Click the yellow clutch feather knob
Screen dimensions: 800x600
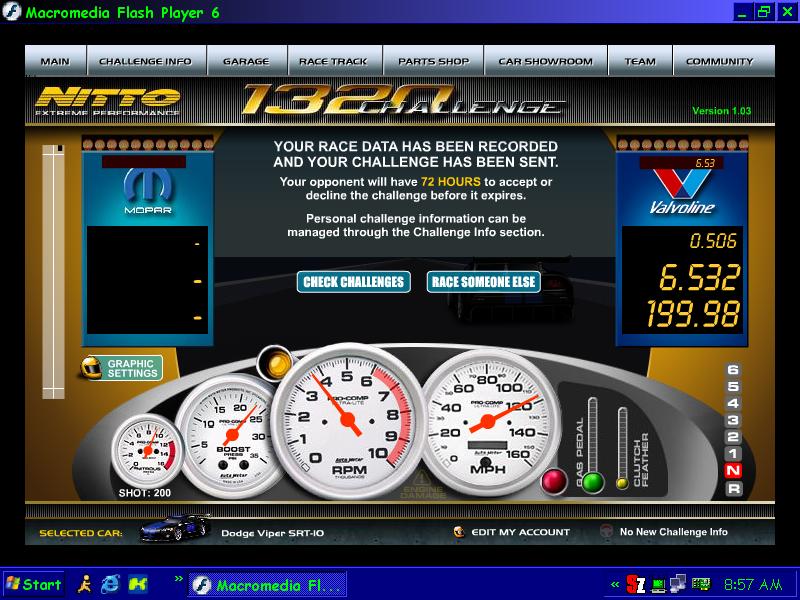tap(622, 483)
